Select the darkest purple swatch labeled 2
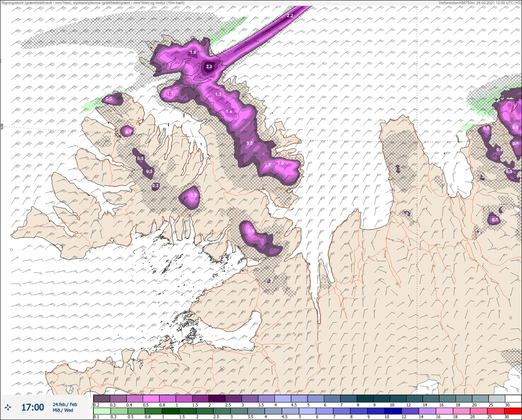The height and width of the screenshot is (420, 522). [217, 398]
